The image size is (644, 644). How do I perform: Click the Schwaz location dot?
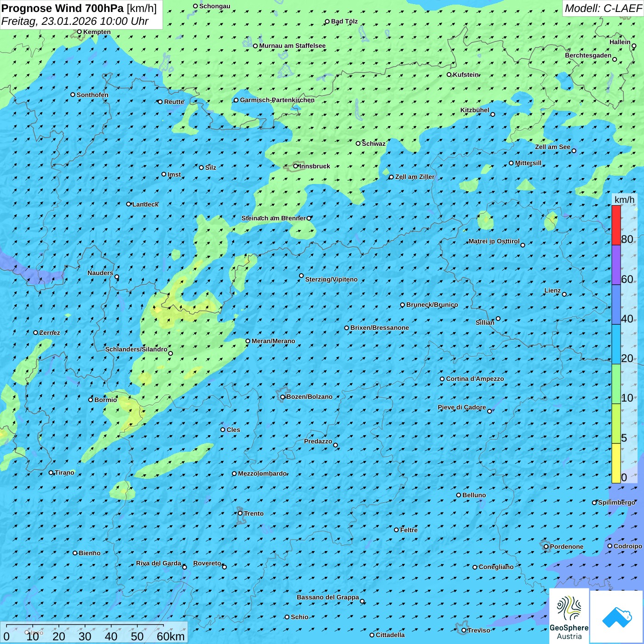(358, 144)
